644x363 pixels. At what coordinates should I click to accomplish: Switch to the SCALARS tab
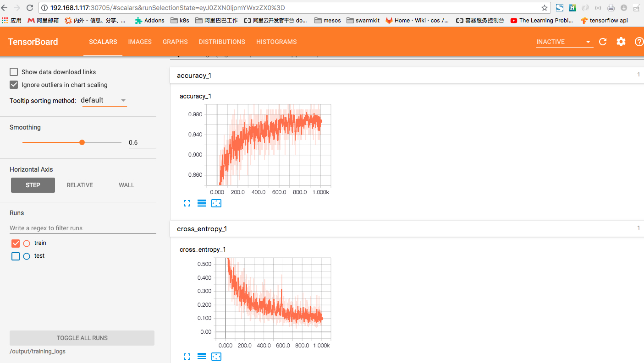click(103, 42)
